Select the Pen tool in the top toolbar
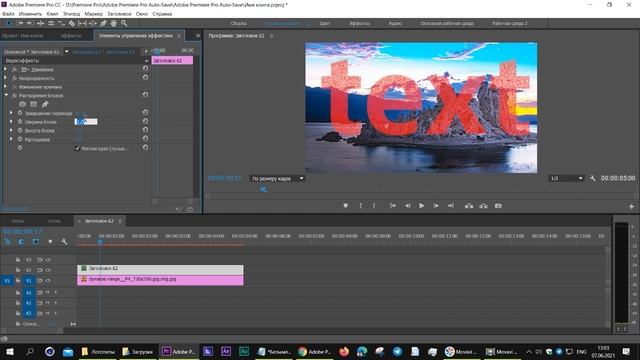The width and height of the screenshot is (640, 360). (103, 24)
